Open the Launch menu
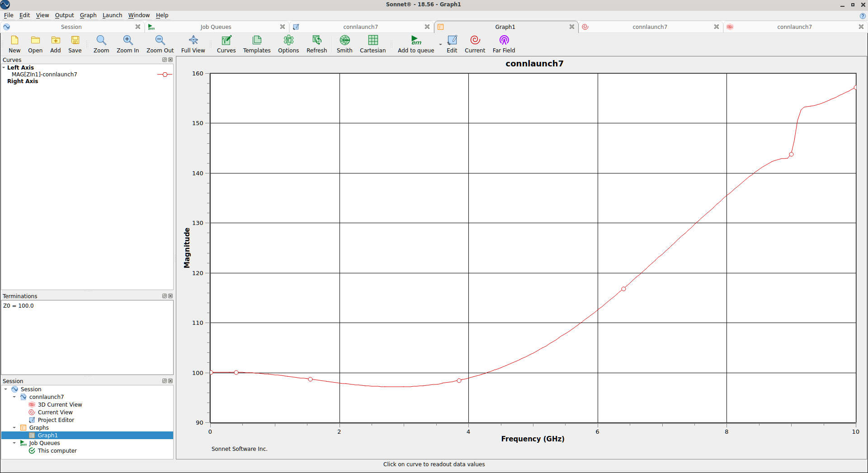The width and height of the screenshot is (868, 473). pyautogui.click(x=112, y=15)
